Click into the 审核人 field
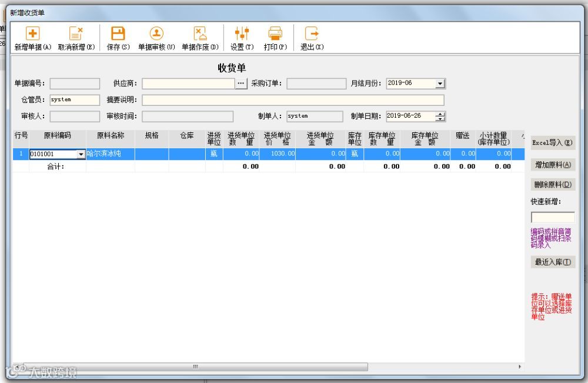Screen dimensions: 588x383 75,116
